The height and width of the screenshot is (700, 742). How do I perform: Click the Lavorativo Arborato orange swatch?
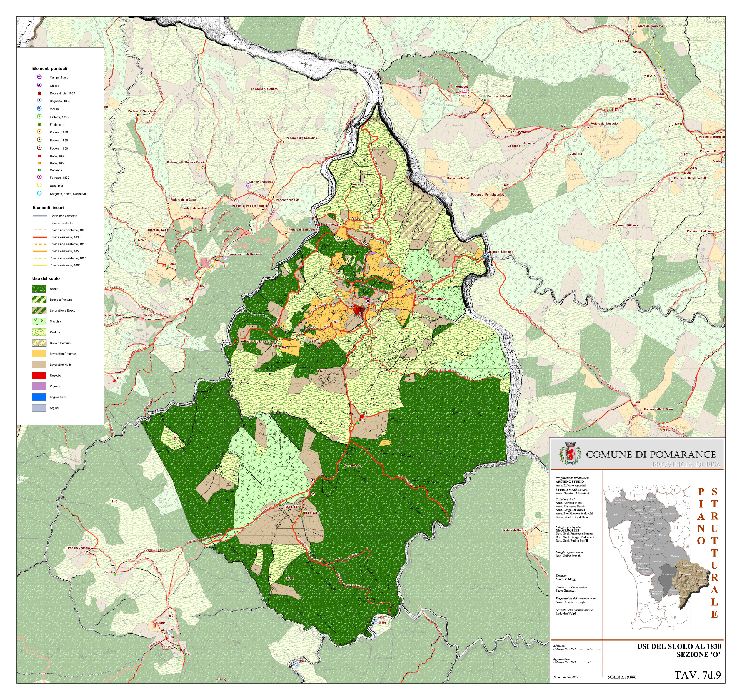(x=39, y=354)
